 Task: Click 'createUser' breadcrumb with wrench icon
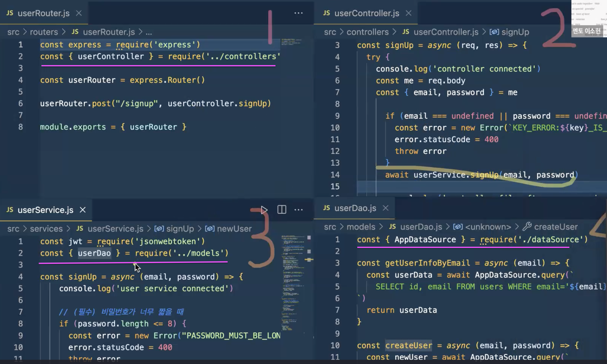click(x=555, y=227)
